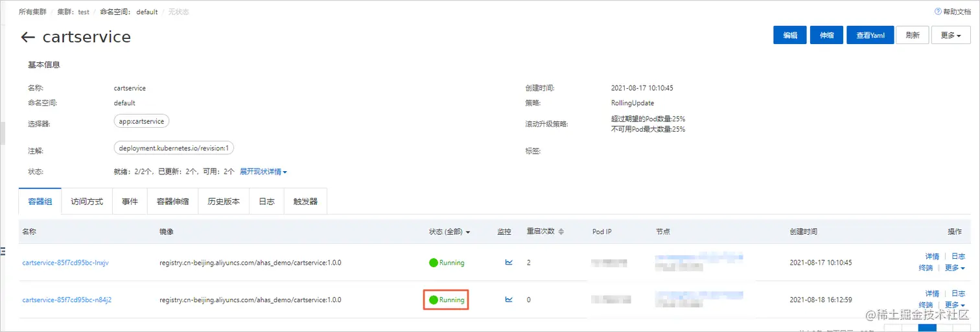Click creation time 2021-08-18 16:12:59
The image size is (980, 332).
[x=821, y=300]
